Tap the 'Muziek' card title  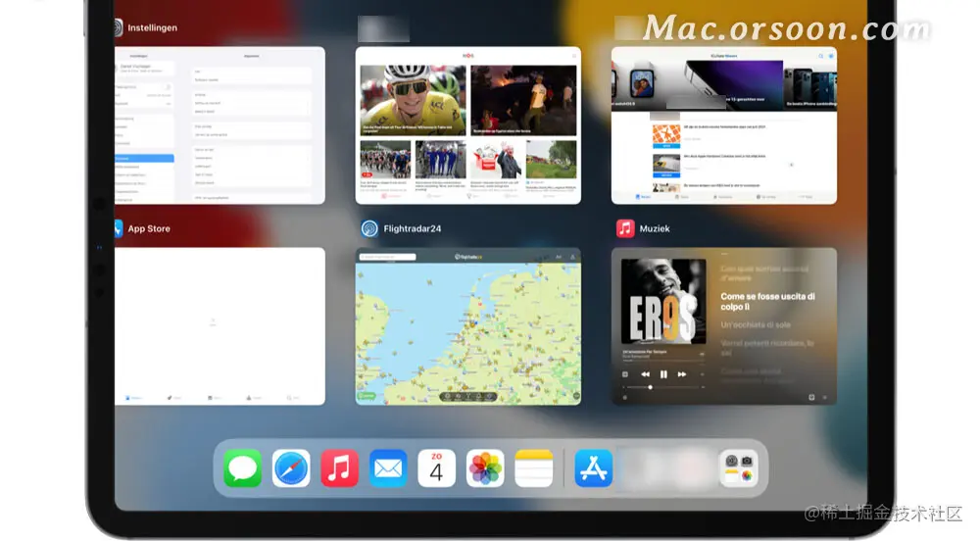pos(655,228)
